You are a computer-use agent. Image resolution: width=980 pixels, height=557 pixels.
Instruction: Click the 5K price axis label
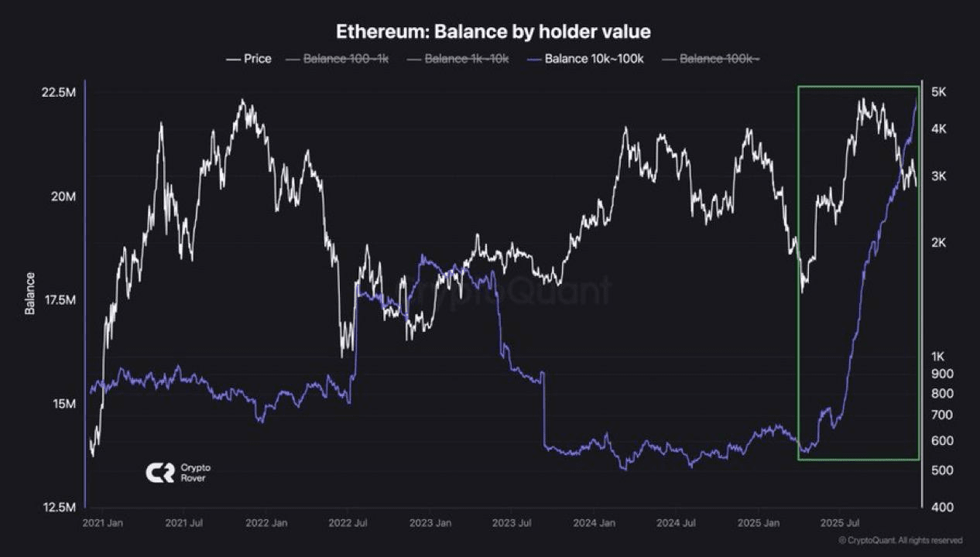click(938, 92)
